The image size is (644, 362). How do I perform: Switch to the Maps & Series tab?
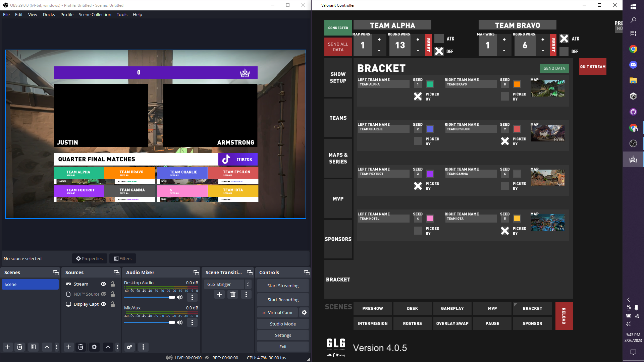(x=338, y=158)
